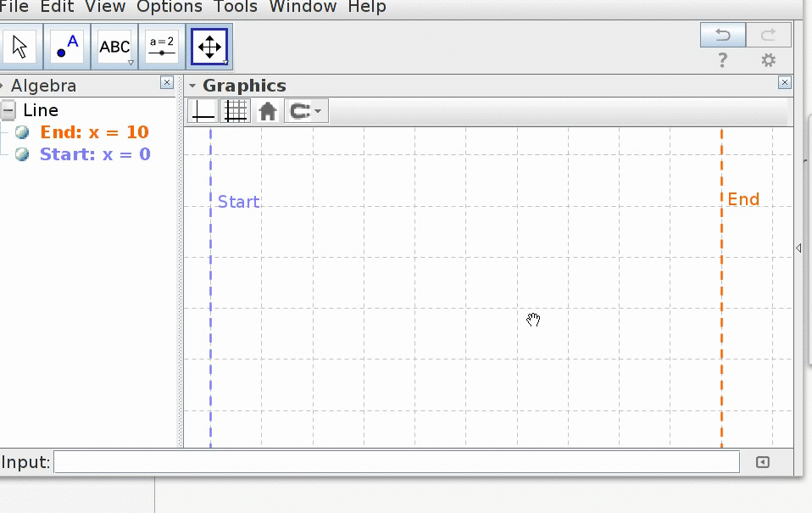Toggle the axes display button
The height and width of the screenshot is (513, 812).
point(203,111)
